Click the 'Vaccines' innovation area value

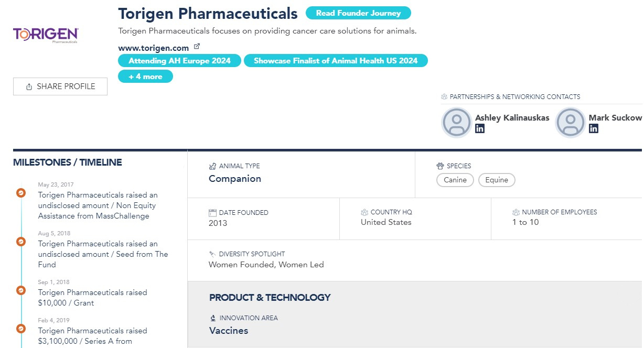click(229, 331)
